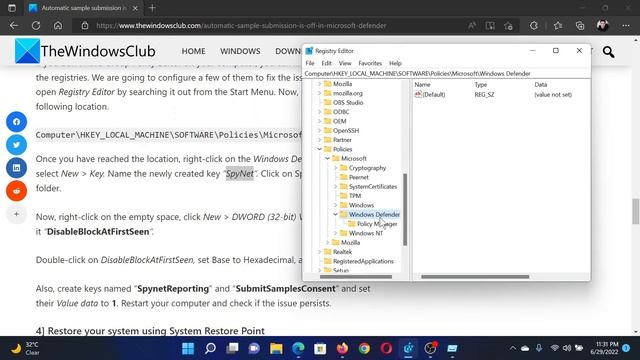The height and width of the screenshot is (360, 640).
Task: Click the Twitter share icon
Action: pos(16,144)
